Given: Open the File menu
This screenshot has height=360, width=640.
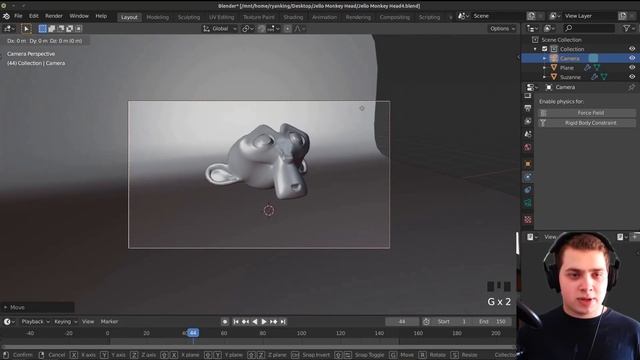Looking at the screenshot, I should [x=18, y=16].
